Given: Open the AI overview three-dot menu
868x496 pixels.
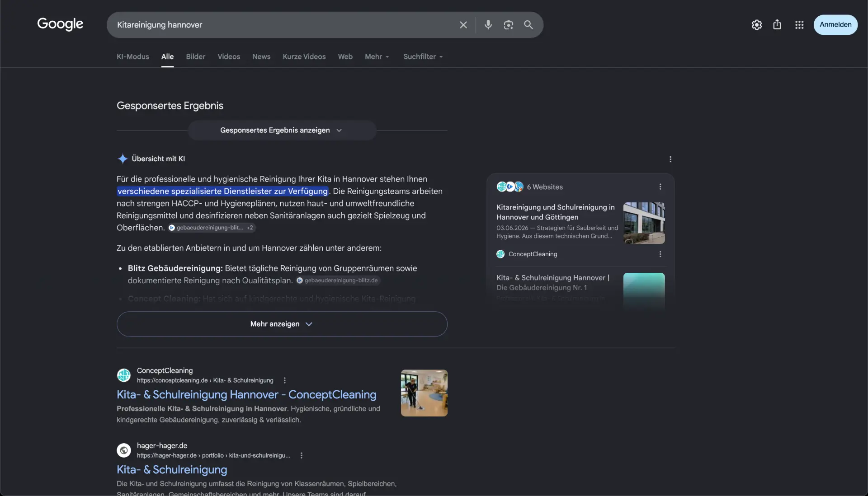Looking at the screenshot, I should [670, 159].
